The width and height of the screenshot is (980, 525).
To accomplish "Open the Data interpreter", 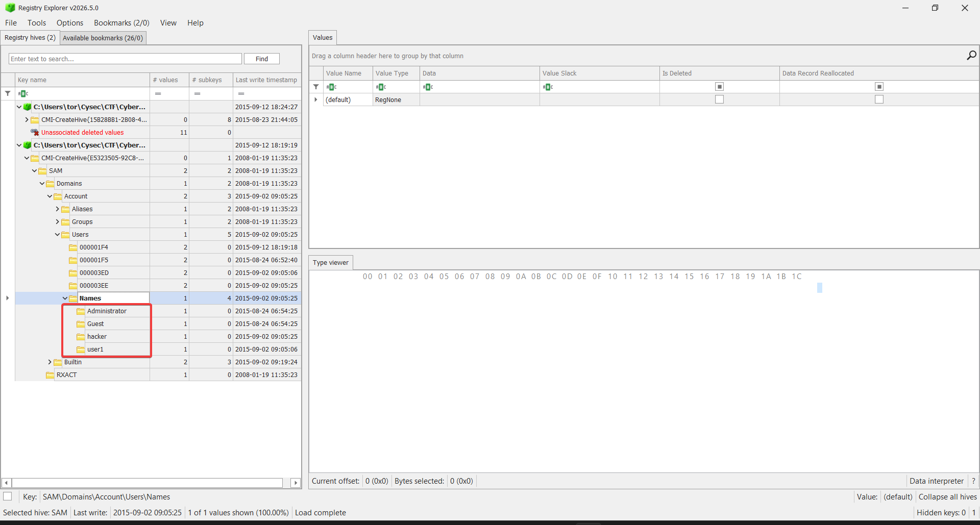I will click(x=937, y=481).
